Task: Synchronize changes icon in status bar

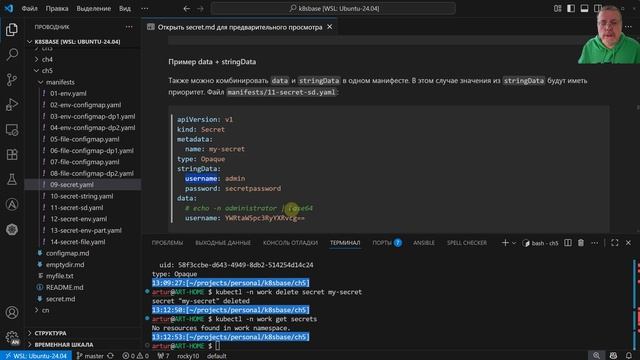Action: pyautogui.click(x=111, y=356)
